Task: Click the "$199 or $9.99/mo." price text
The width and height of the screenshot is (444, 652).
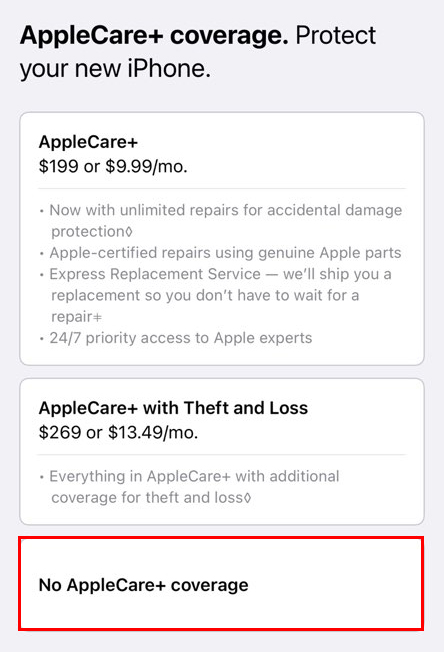Action: point(113,166)
